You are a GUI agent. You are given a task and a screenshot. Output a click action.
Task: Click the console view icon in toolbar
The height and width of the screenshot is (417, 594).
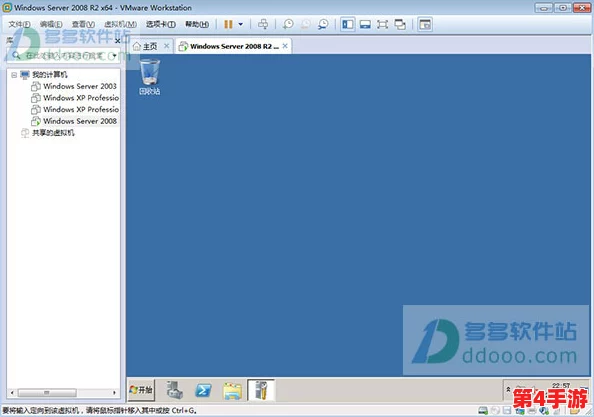425,25
